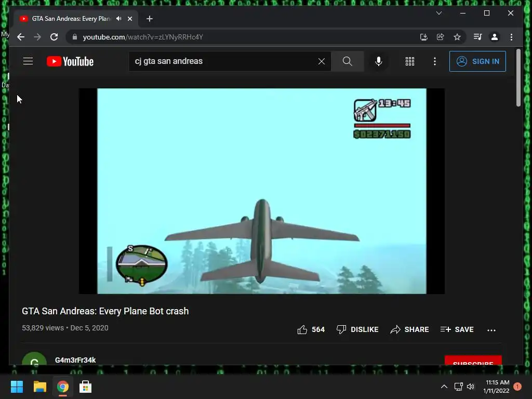Open Microsoft Store from taskbar
Screen dimensions: 532x399
(86, 387)
